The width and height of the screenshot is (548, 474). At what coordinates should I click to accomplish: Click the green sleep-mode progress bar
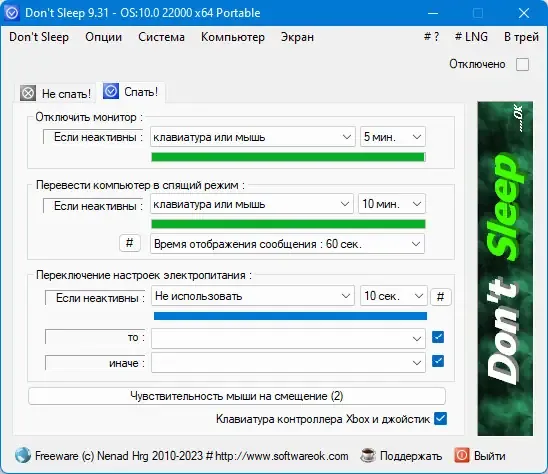pos(288,224)
